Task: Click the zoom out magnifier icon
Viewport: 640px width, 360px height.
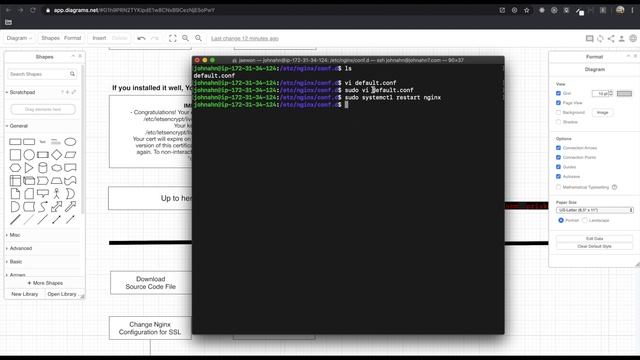Action: click(x=198, y=38)
